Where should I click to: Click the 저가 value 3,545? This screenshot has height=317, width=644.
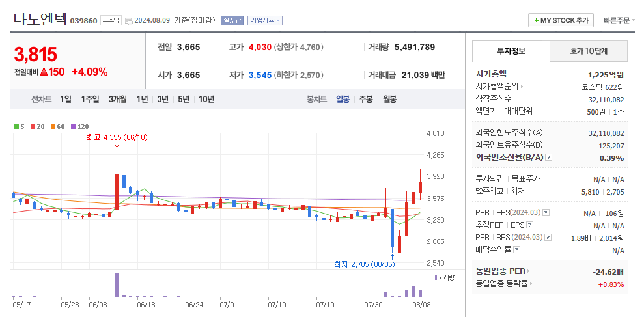click(260, 75)
